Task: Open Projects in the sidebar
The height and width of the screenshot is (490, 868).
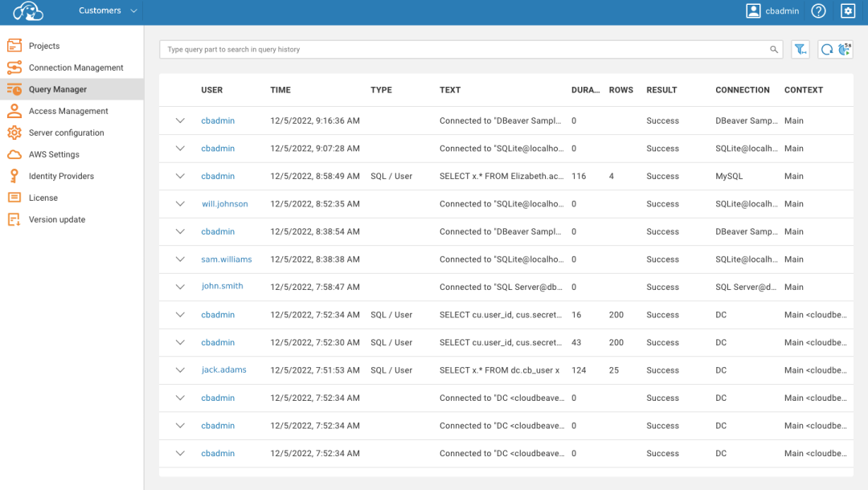Action: click(x=44, y=46)
